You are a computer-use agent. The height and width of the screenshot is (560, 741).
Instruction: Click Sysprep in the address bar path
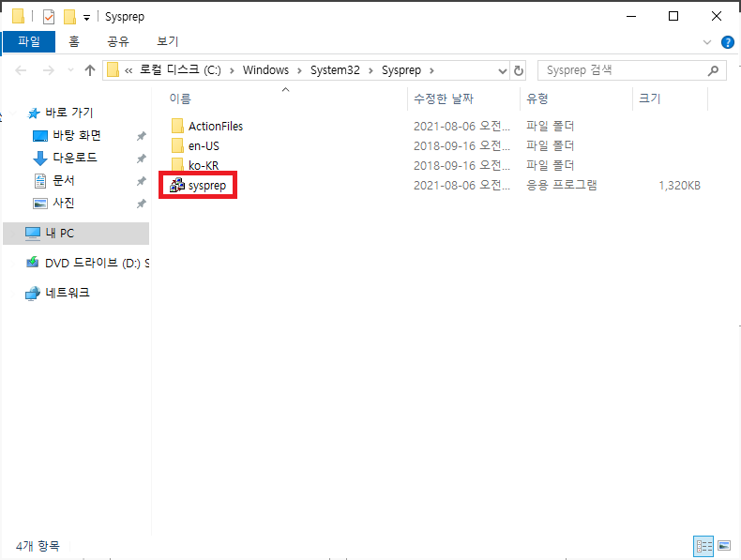click(401, 70)
